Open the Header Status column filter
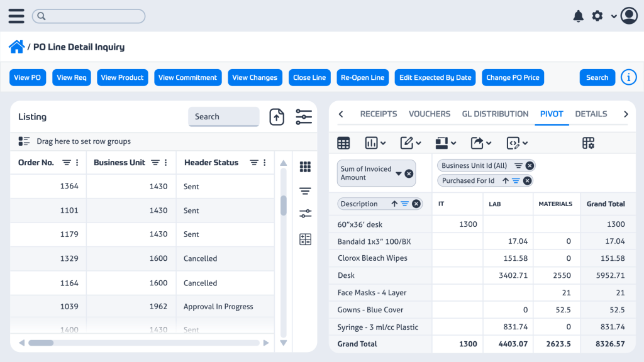 tap(254, 163)
